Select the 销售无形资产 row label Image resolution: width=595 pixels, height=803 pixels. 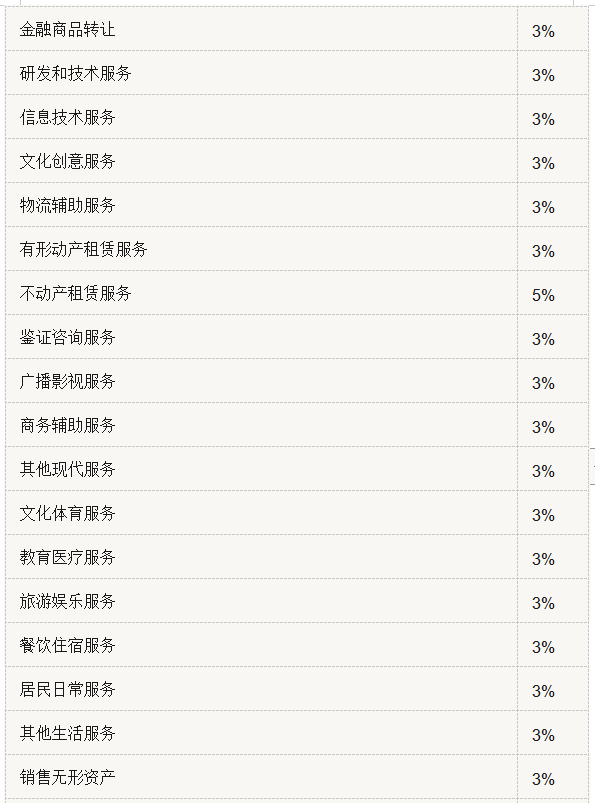(x=67, y=778)
